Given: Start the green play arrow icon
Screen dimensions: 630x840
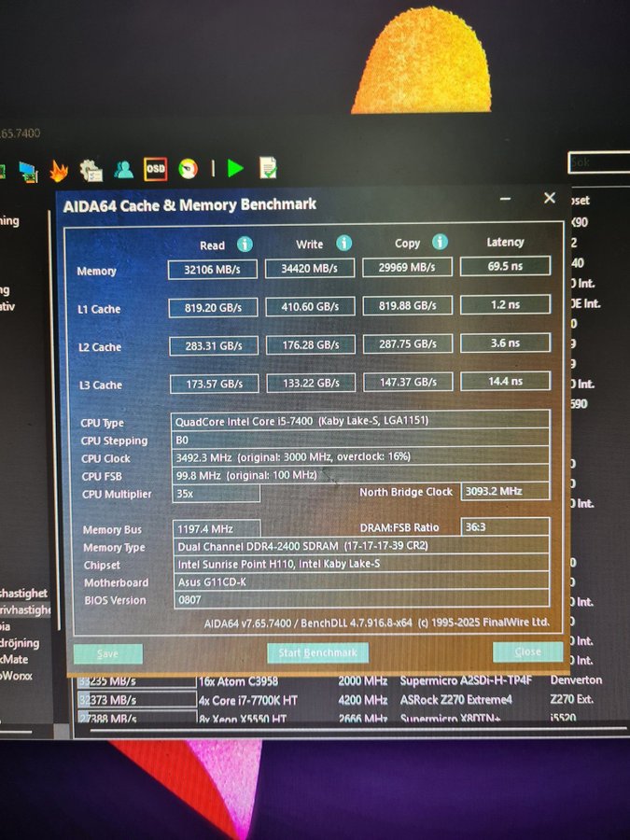Looking at the screenshot, I should 235,168.
